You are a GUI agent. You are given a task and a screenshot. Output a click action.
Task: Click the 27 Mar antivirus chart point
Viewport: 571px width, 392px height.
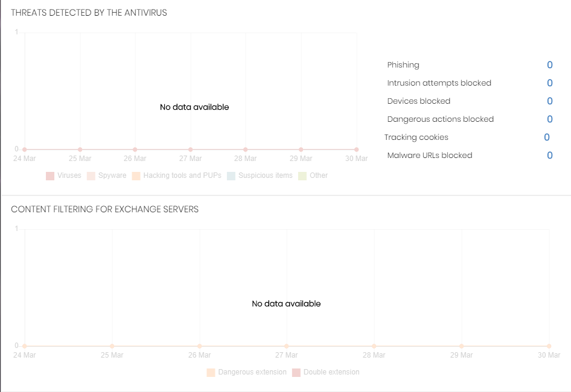click(190, 149)
